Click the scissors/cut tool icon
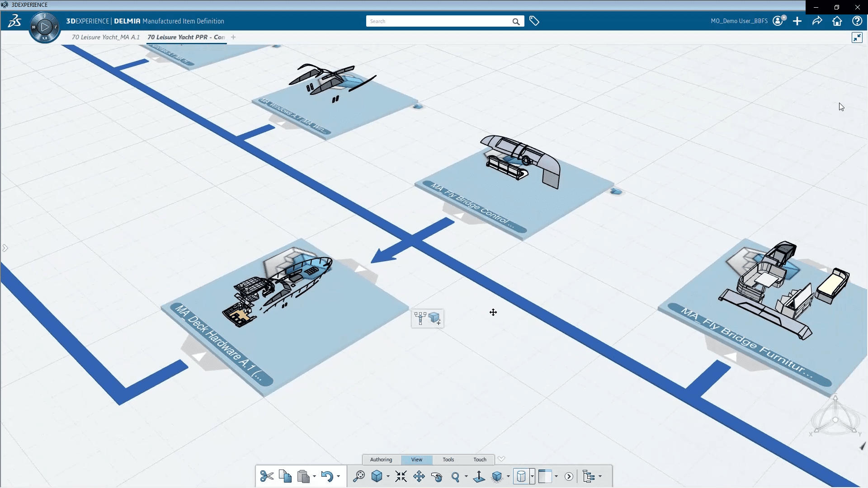Viewport: 868px width, 488px height. 266,475
